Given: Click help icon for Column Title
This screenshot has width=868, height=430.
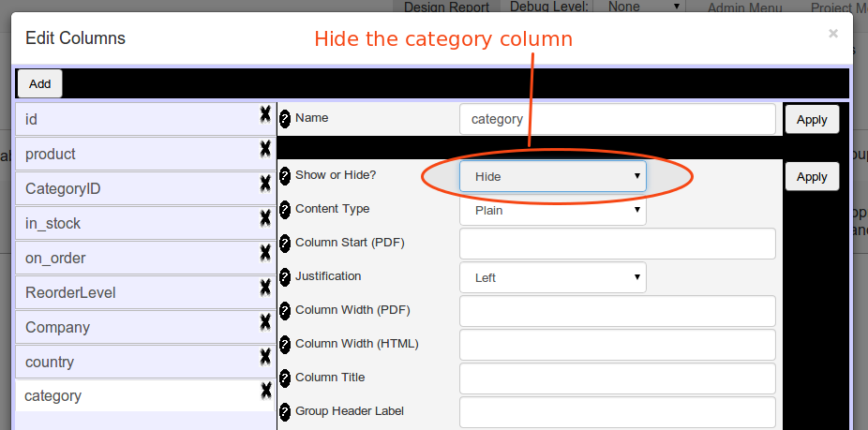Looking at the screenshot, I should coord(285,378).
